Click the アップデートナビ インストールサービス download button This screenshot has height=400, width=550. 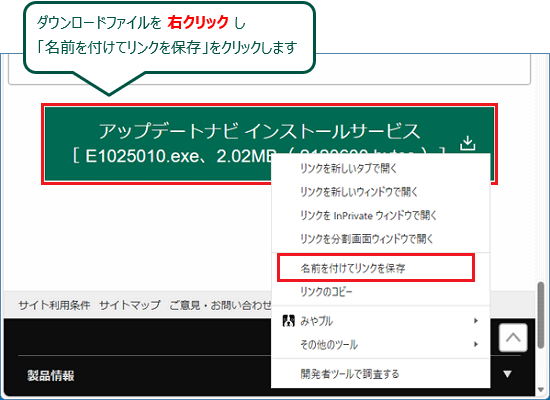click(x=269, y=144)
